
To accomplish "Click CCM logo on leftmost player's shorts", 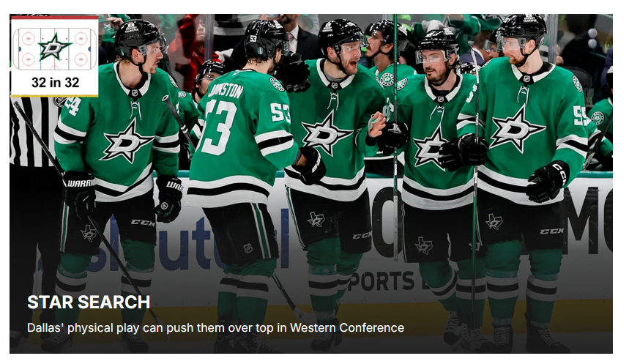I will click(x=143, y=223).
